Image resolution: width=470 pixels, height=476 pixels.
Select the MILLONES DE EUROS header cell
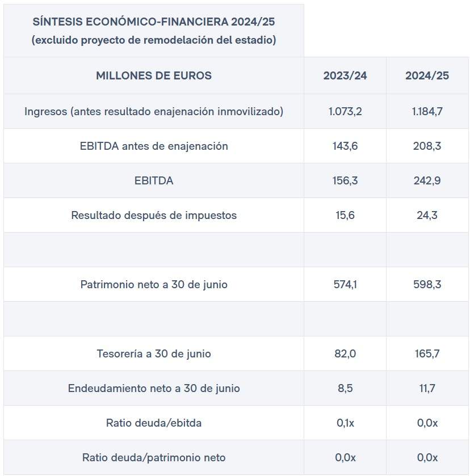coord(154,75)
